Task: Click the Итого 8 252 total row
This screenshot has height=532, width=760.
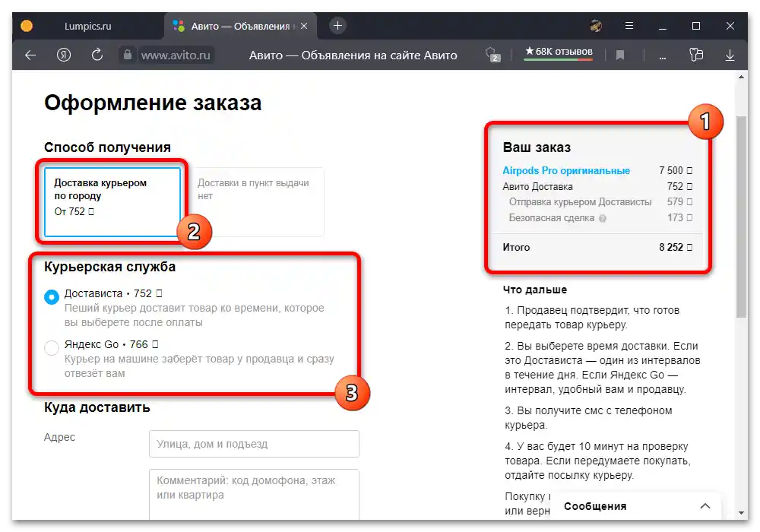Action: point(597,247)
